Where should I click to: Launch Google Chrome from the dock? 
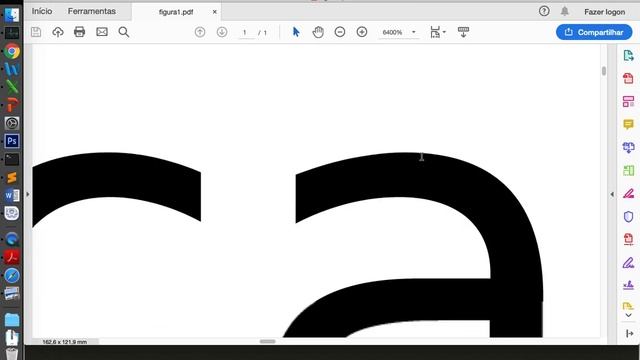(x=12, y=51)
